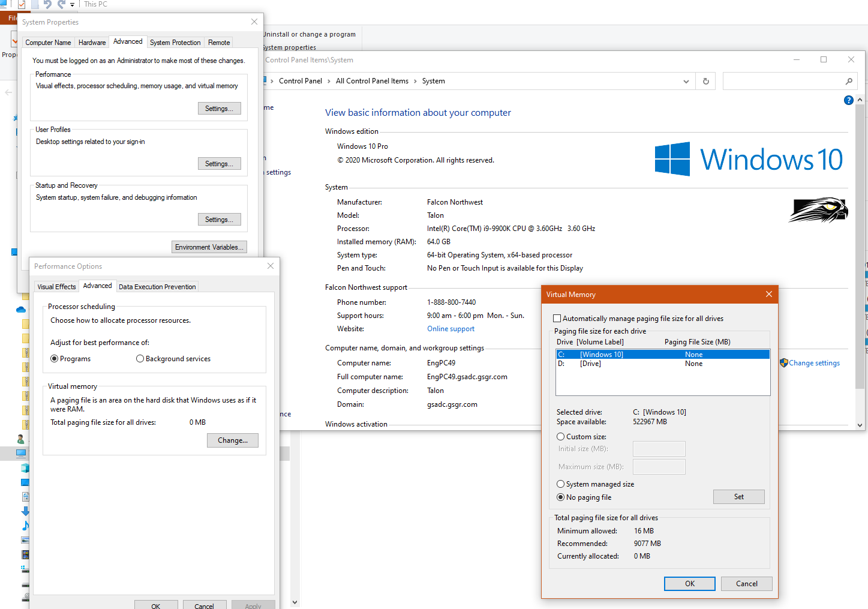The width and height of the screenshot is (868, 609).
Task: Open the 3D Objects cube icon in sidebar
Action: coord(25,468)
